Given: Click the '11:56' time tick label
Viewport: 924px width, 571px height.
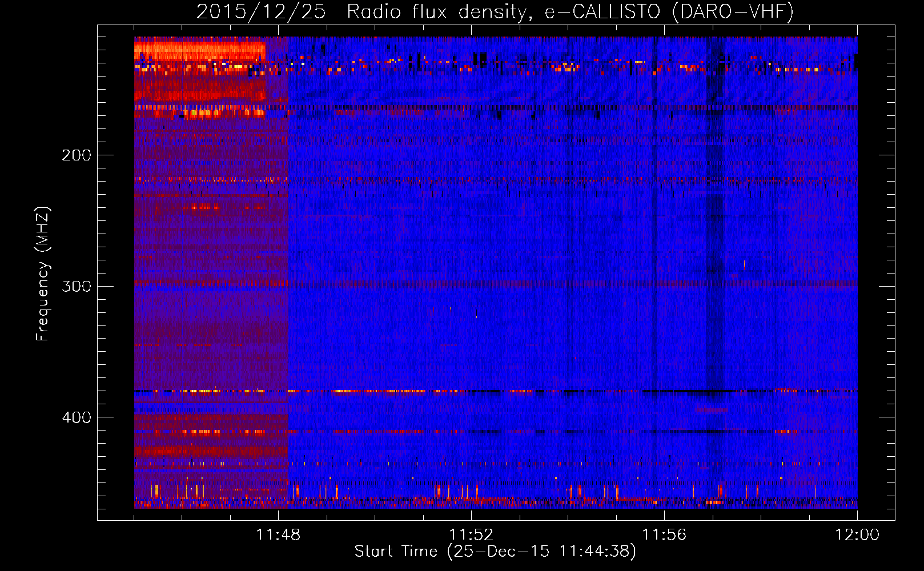Looking at the screenshot, I should [664, 535].
